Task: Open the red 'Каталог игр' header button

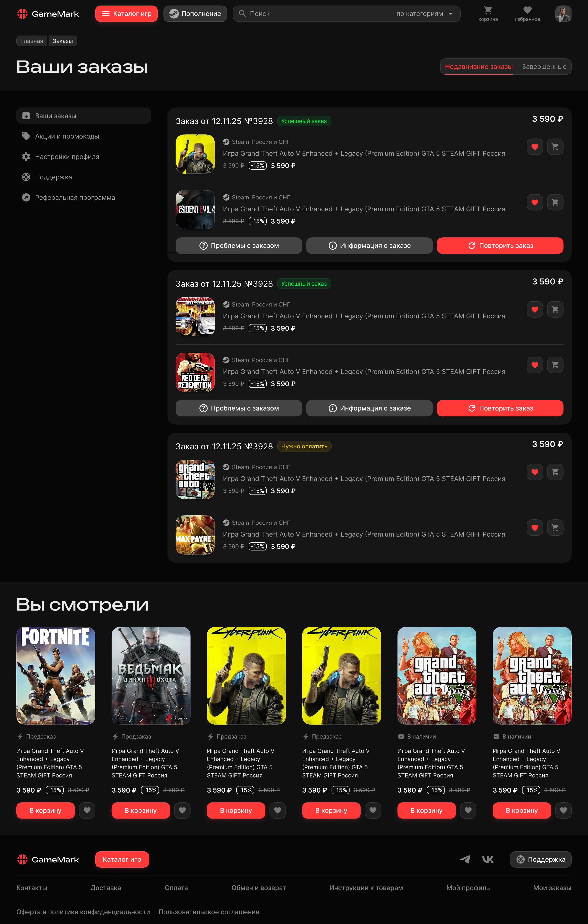Action: (x=127, y=14)
